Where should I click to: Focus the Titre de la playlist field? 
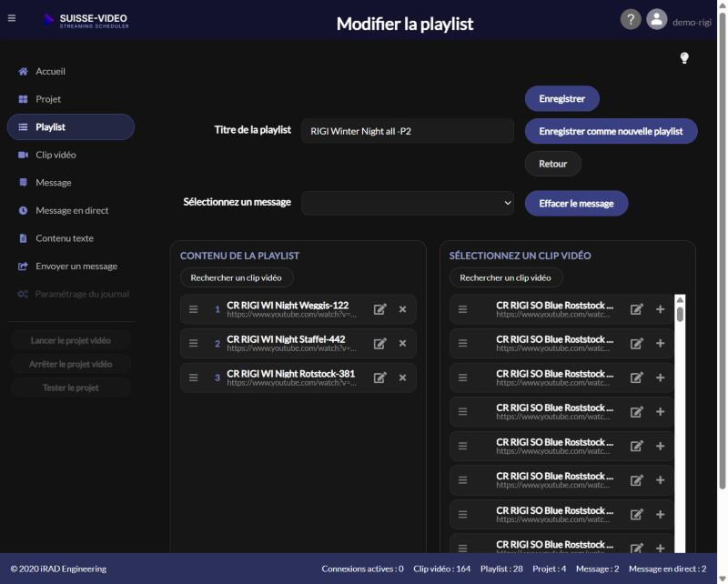tap(408, 131)
